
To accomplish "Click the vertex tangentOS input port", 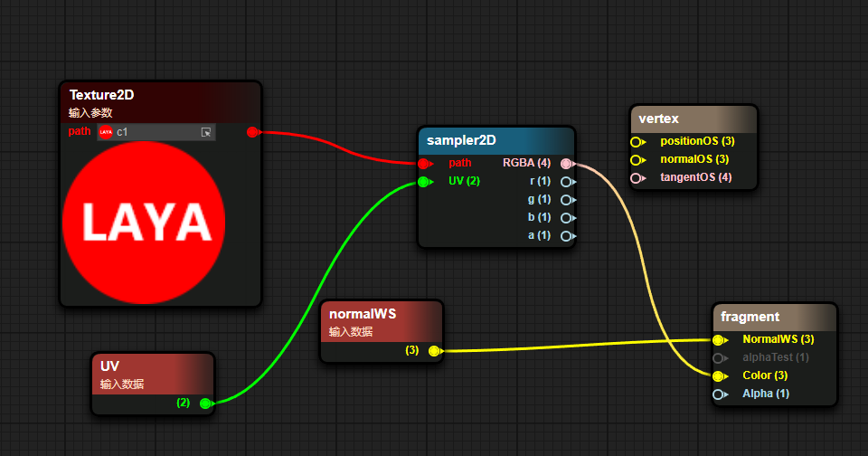I will (x=636, y=178).
